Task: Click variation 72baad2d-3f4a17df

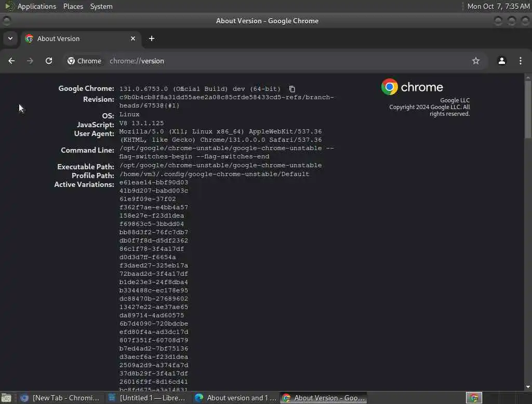Action: tap(154, 274)
